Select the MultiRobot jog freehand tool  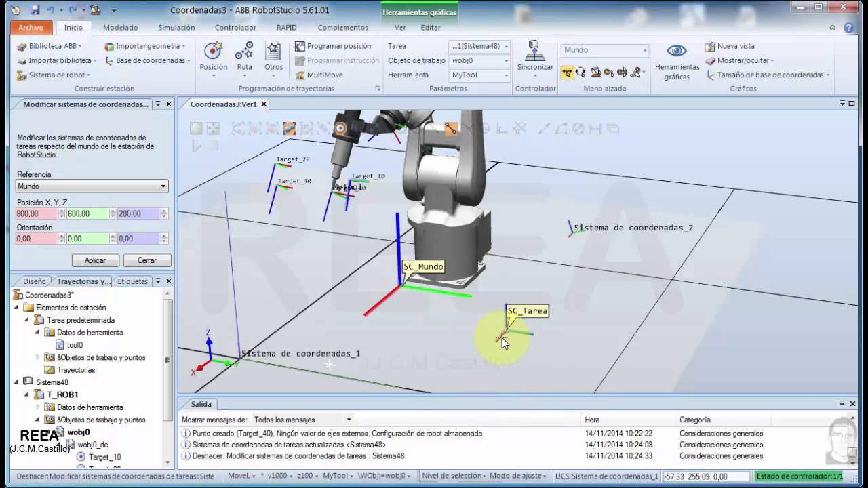click(x=636, y=72)
